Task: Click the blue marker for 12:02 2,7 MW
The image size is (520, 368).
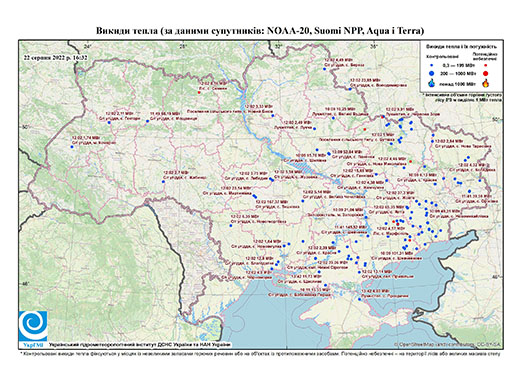Action: (163, 181)
